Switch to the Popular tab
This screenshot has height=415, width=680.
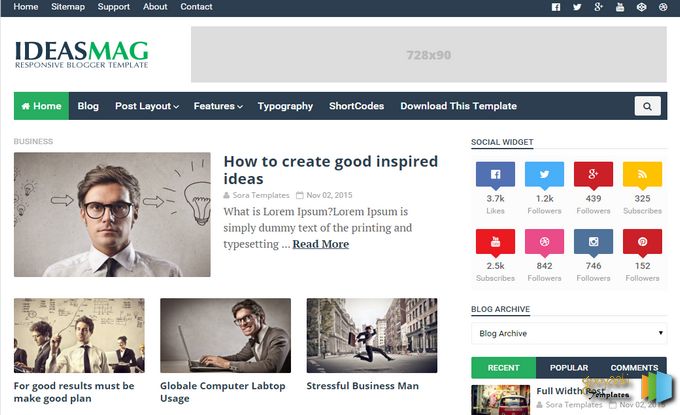[568, 367]
